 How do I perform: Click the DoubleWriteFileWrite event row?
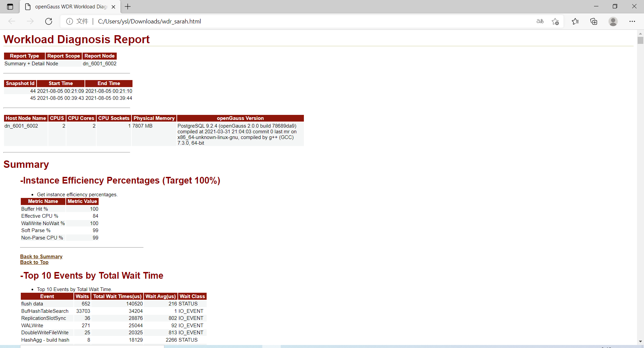(x=114, y=333)
